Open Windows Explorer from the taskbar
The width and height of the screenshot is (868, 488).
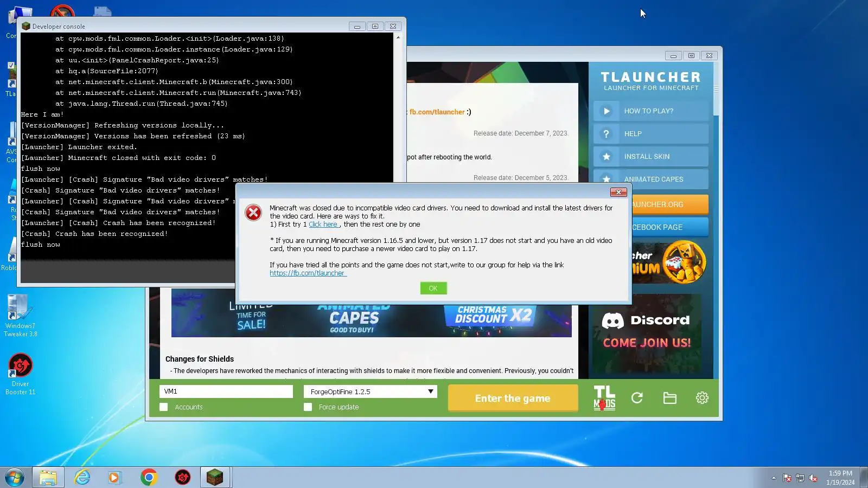48,477
